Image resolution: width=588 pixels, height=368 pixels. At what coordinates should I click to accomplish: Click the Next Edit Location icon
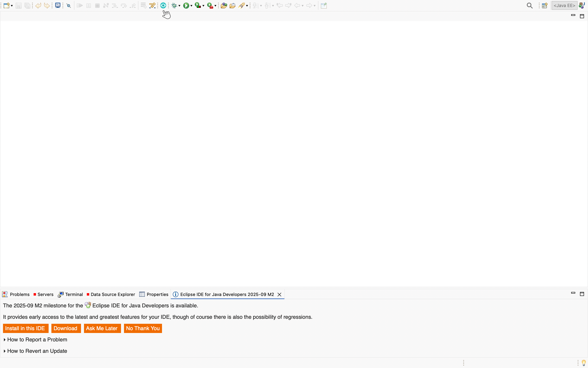[x=288, y=5]
